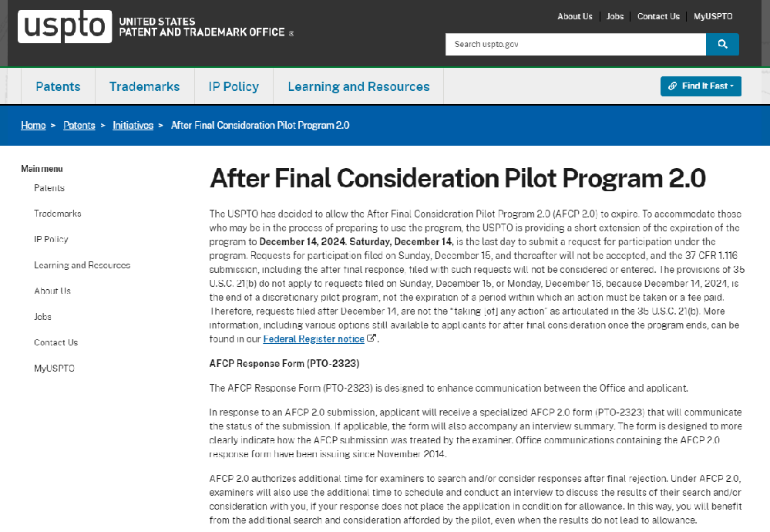Click the MyUSPTO link in header
This screenshot has height=532, width=770.
[713, 16]
